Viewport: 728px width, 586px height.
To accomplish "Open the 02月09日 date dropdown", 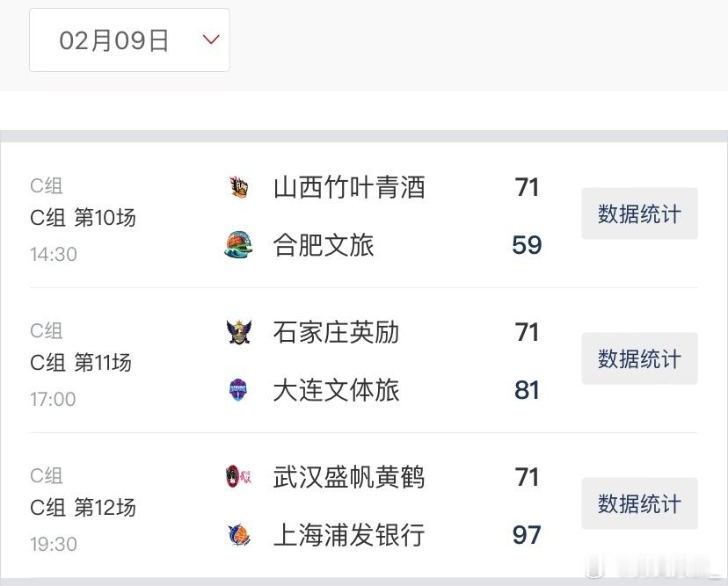I will [x=129, y=40].
